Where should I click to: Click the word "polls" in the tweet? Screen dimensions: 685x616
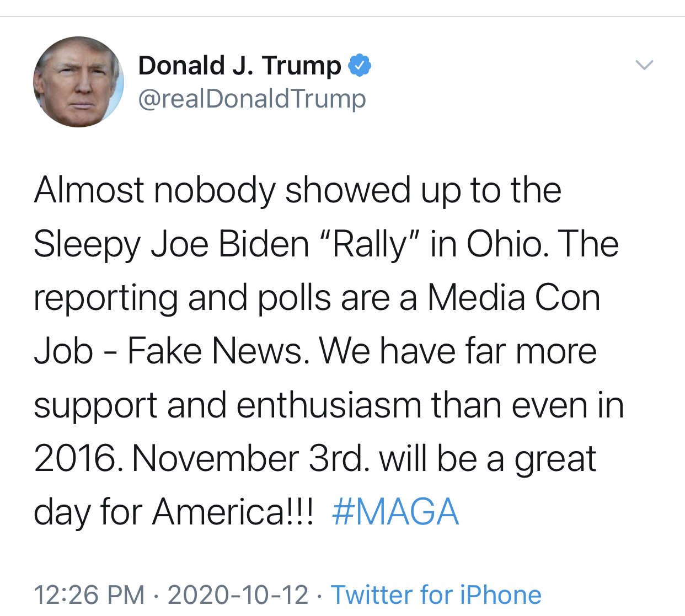tap(293, 298)
